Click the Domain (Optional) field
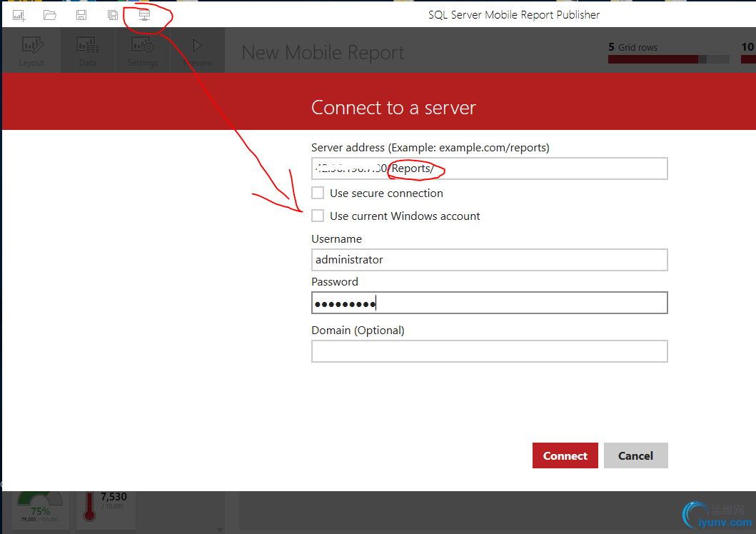 click(490, 351)
